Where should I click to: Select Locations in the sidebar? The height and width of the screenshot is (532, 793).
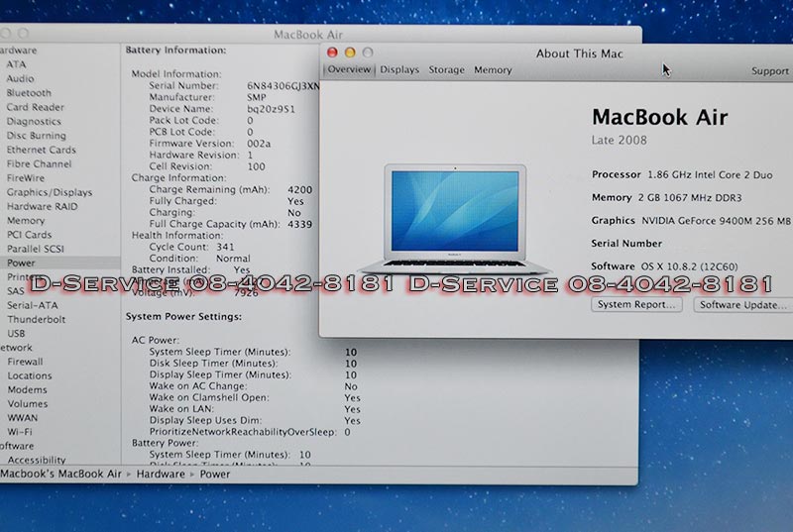30,375
